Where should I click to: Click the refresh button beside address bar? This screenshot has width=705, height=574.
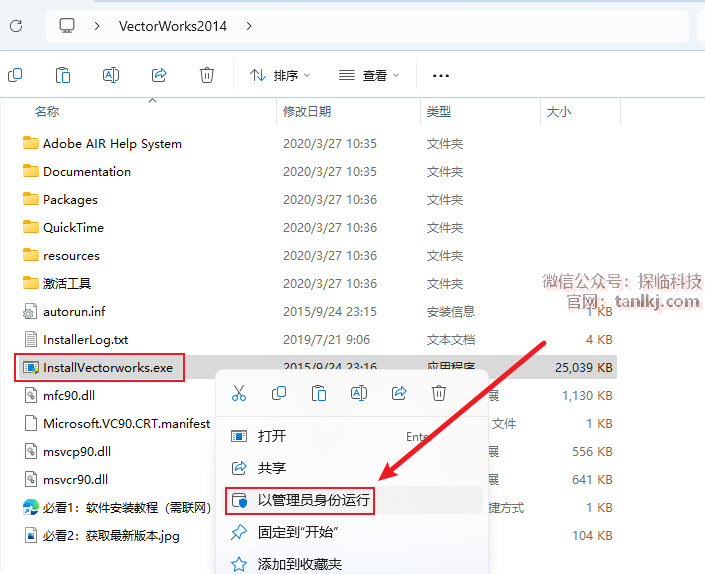16,26
